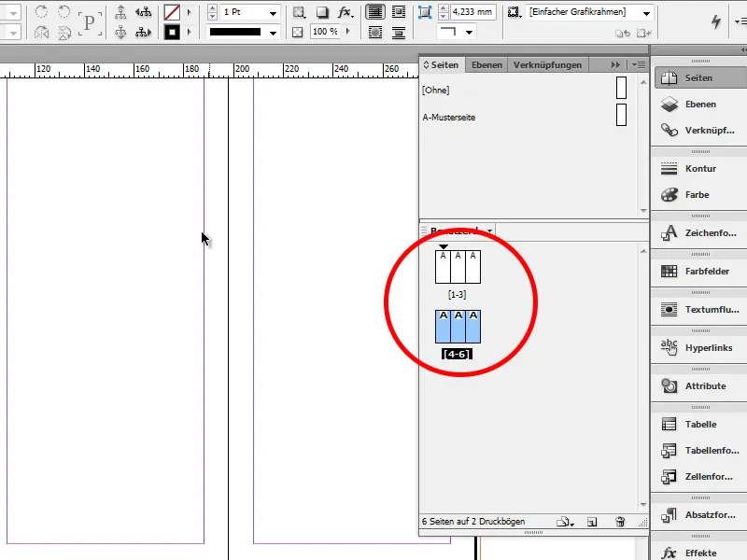The width and height of the screenshot is (747, 560).
Task: Open the Verknüpf... panel in dock
Action: coord(700,130)
